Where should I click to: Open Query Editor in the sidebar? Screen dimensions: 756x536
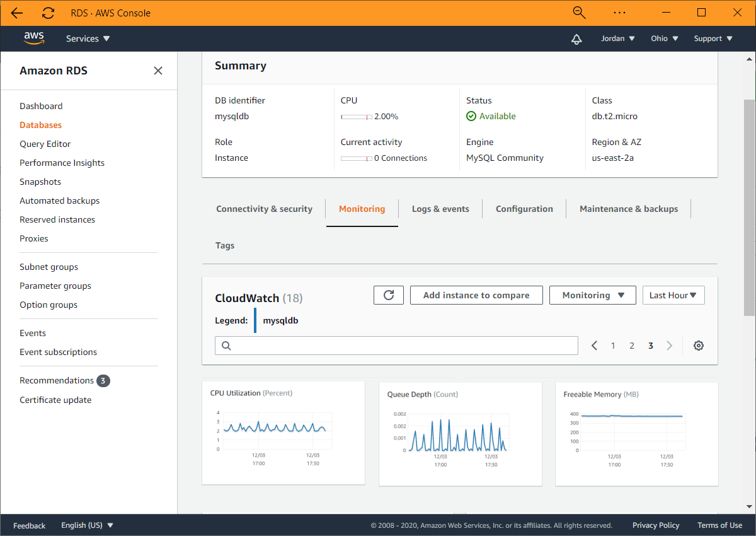[x=45, y=144]
